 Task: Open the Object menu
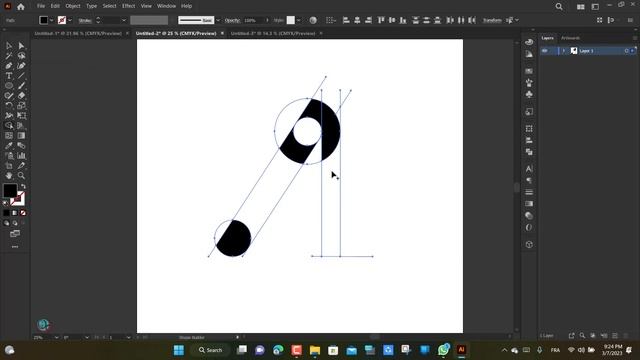pyautogui.click(x=73, y=6)
